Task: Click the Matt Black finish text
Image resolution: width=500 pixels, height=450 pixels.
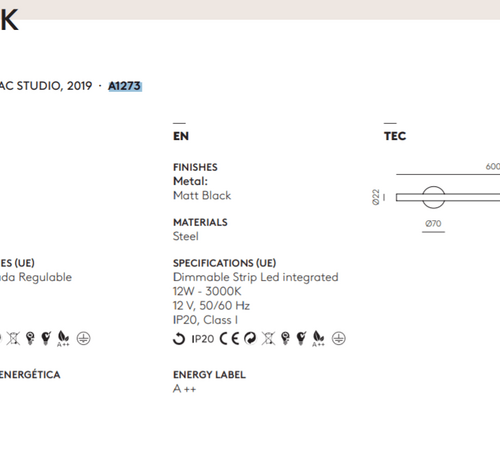Action: [x=202, y=195]
